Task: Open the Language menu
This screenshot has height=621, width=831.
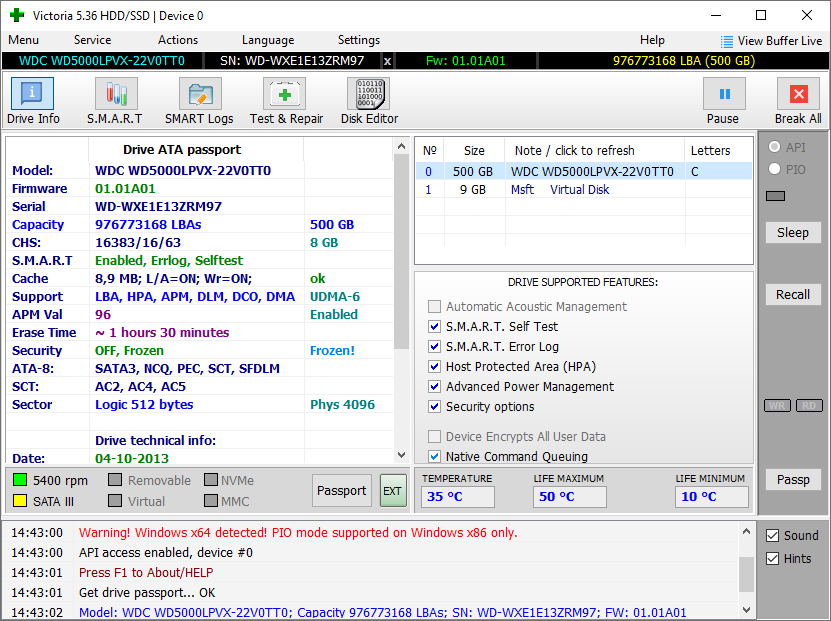Action: click(x=267, y=40)
